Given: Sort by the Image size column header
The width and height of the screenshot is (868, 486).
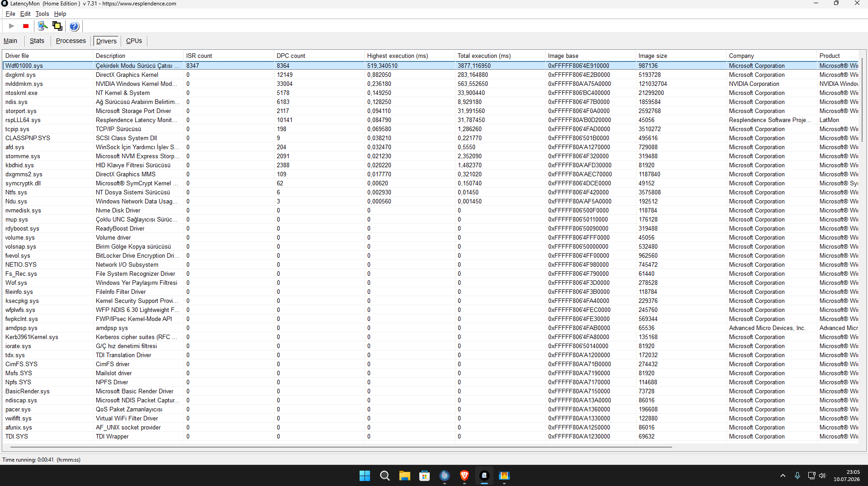Looking at the screenshot, I should [x=681, y=56].
